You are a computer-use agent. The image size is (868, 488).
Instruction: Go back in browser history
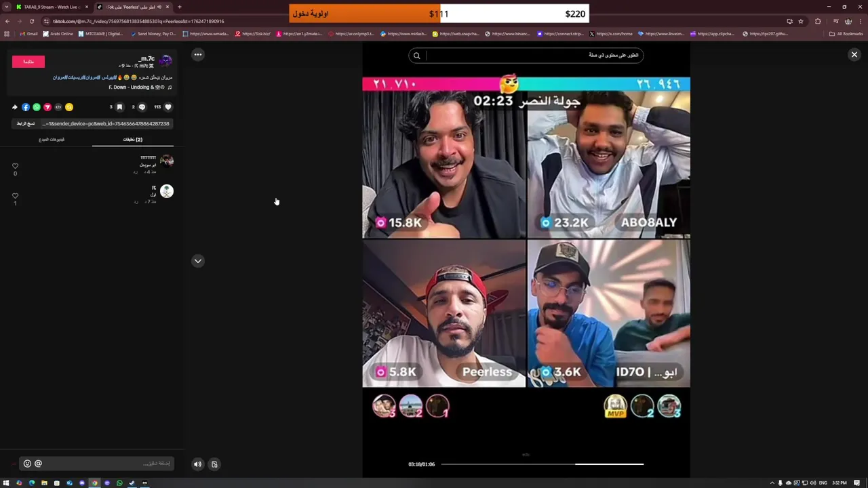(7, 21)
